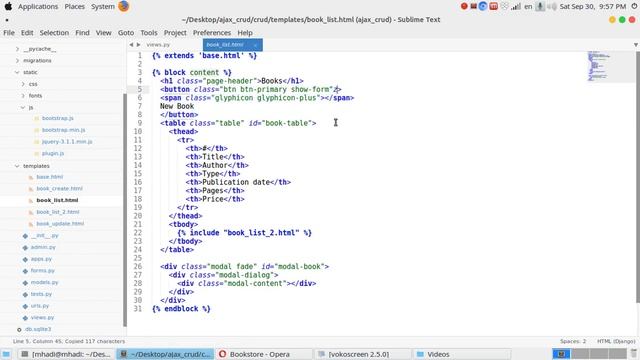Click the Spaces: 2 indentation setting
Viewport: 640px width, 360px height.
(x=573, y=341)
